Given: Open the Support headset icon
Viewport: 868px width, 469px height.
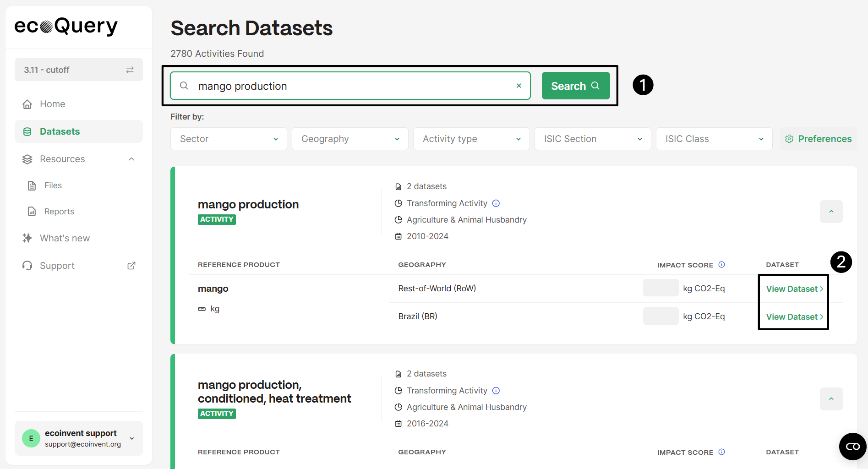Looking at the screenshot, I should click(27, 266).
